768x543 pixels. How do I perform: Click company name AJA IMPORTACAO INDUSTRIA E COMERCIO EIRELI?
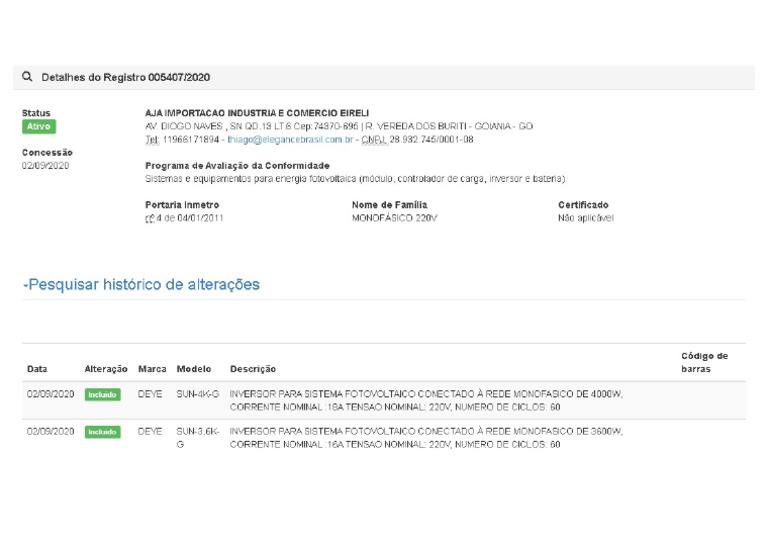click(257, 113)
